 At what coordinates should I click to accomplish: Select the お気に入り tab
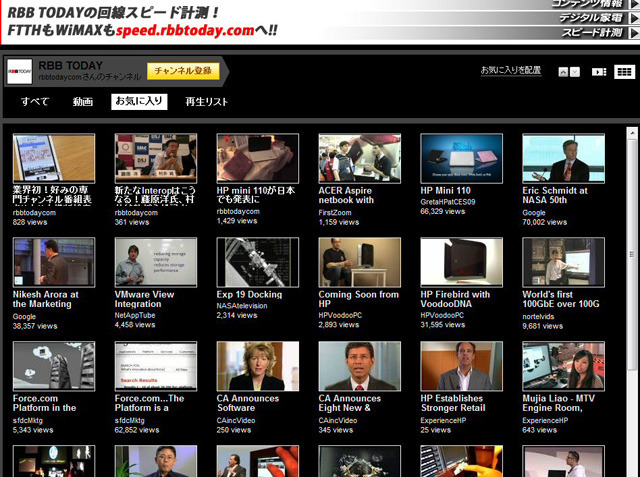[x=139, y=101]
